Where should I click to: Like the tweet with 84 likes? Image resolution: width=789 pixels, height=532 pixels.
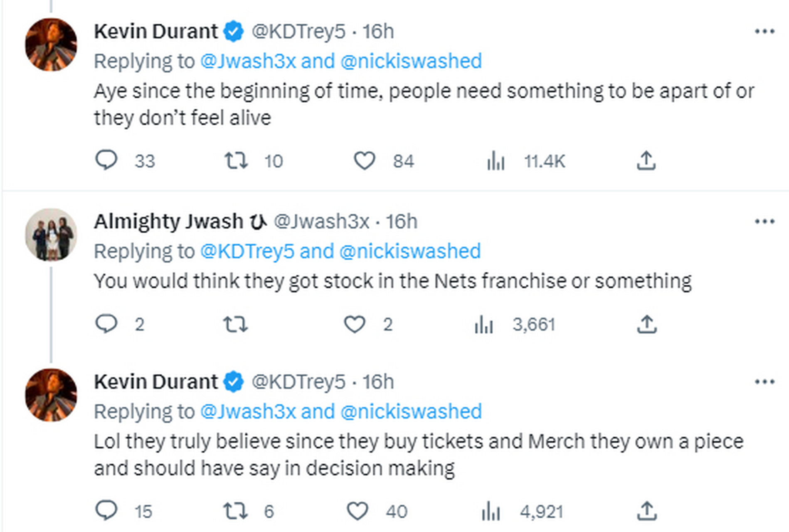[x=365, y=160]
